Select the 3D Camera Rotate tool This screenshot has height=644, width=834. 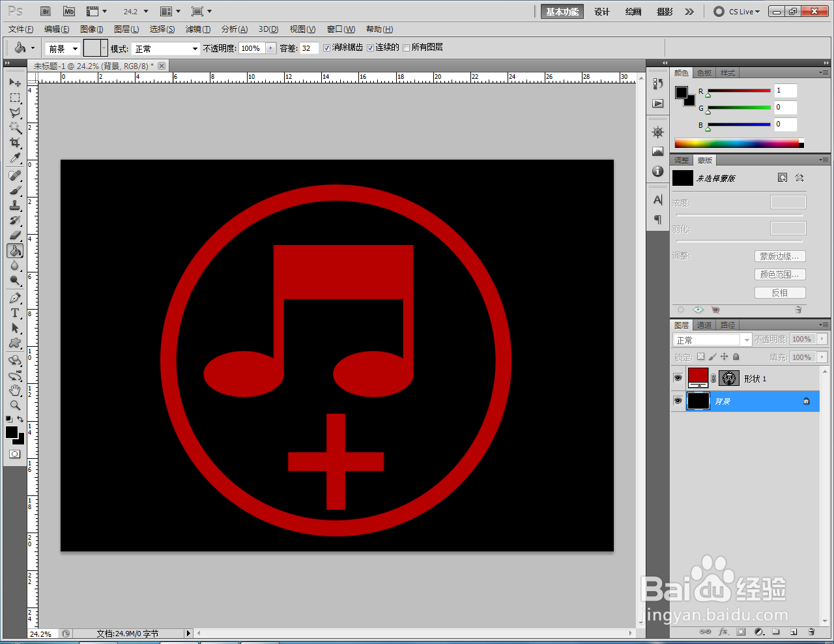[x=15, y=375]
